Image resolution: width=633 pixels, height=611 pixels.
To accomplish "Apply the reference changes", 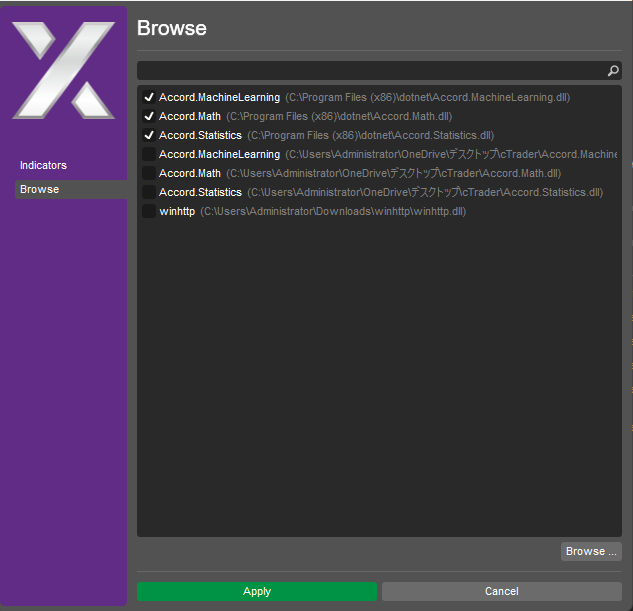I will pyautogui.click(x=257, y=591).
